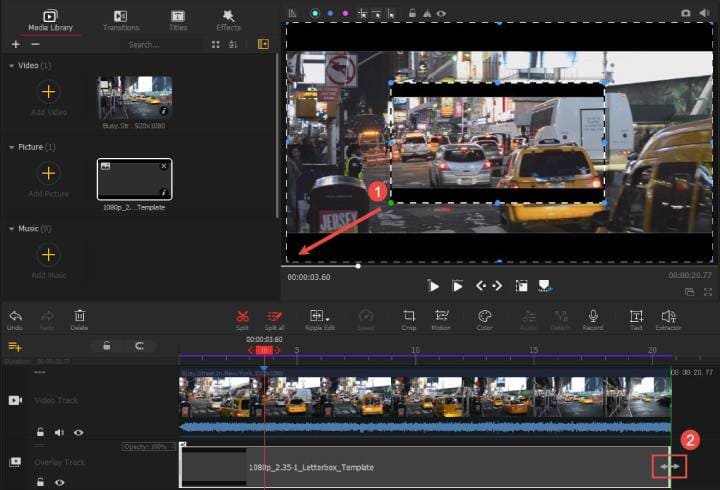Image resolution: width=720 pixels, height=490 pixels.
Task: Open the Effects tab
Action: pos(228,20)
